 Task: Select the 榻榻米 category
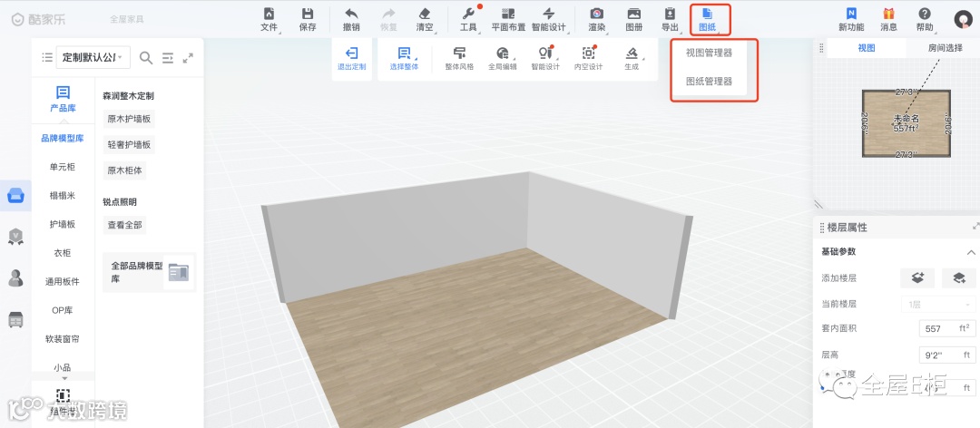(x=63, y=196)
